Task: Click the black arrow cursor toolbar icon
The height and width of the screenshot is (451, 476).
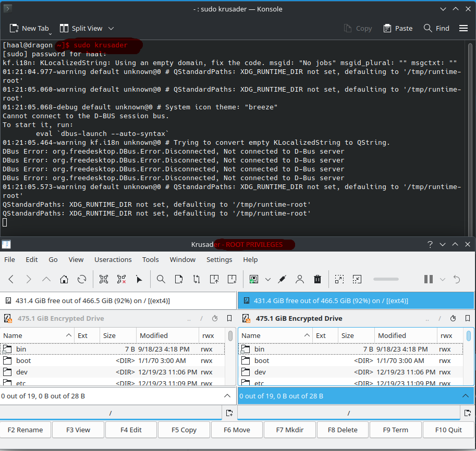Action: pos(139,279)
